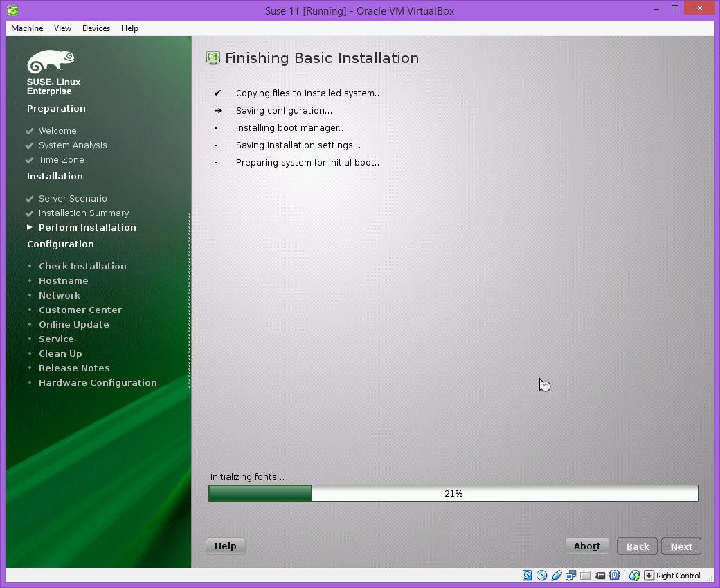
Task: Click checkmark icon next to Time Zone
Action: point(29,160)
